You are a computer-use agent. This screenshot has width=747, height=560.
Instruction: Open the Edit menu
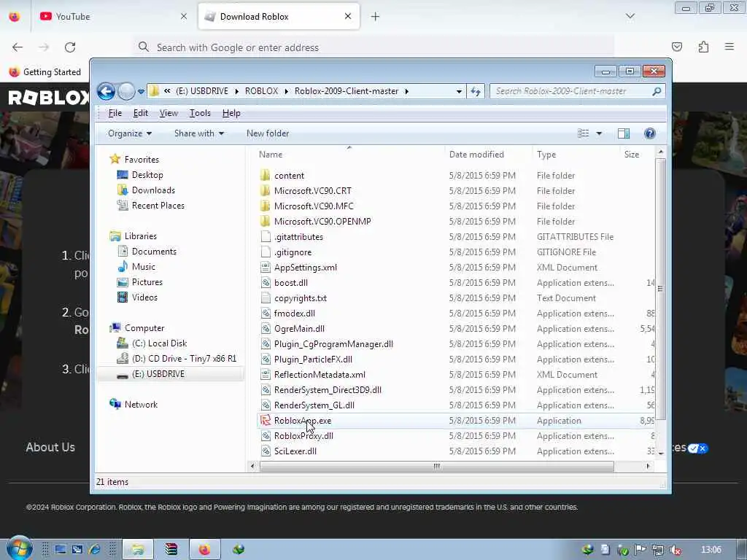coord(141,113)
